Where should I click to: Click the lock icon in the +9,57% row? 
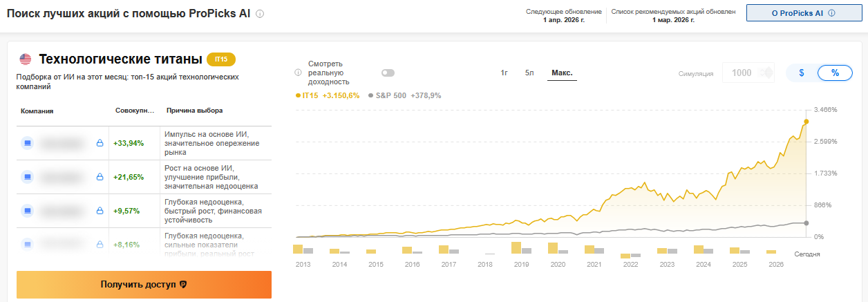(x=100, y=210)
